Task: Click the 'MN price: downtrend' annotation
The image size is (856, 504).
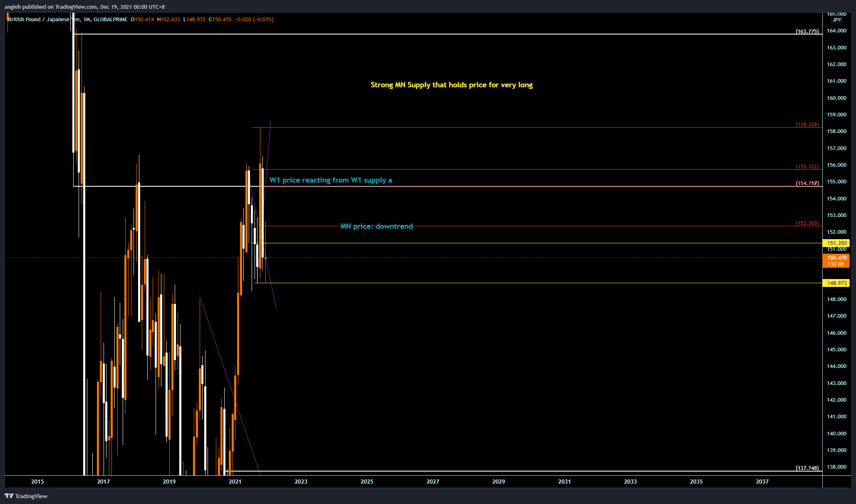Action: tap(377, 226)
